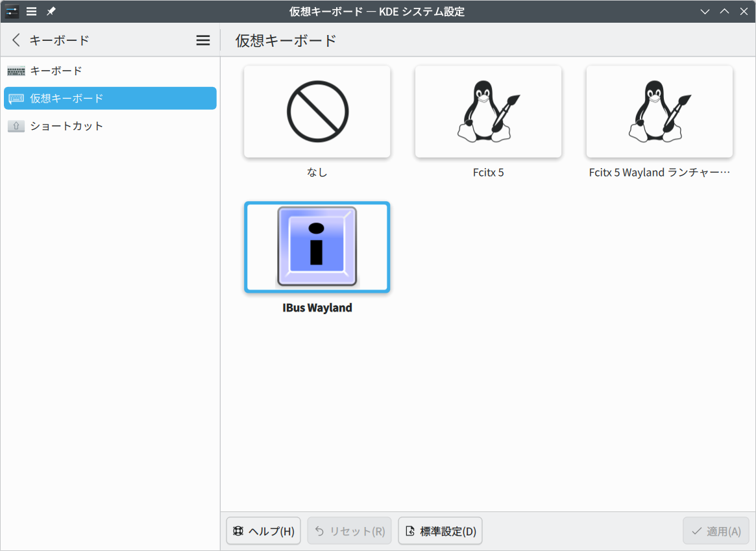Click the 標準設定(D) defaults button

click(440, 531)
